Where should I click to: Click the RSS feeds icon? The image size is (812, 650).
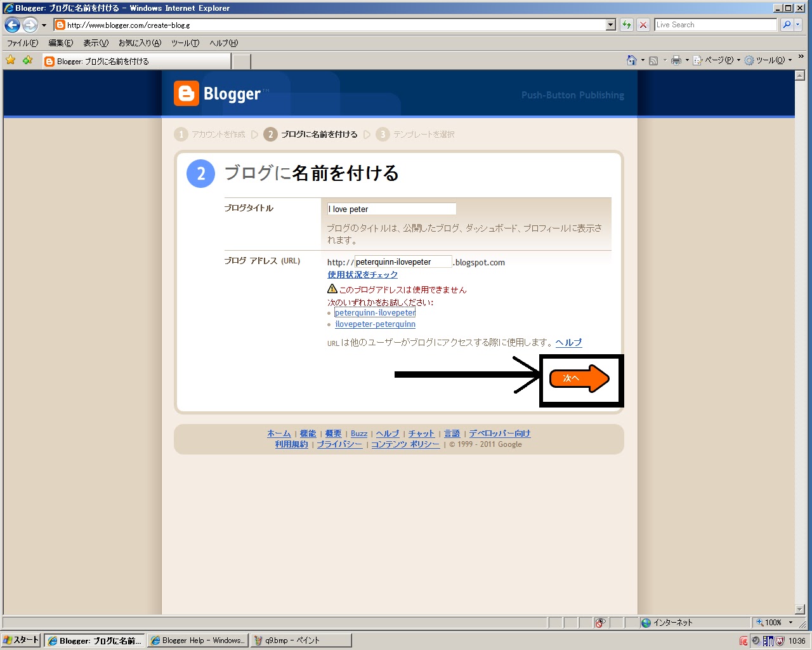tap(653, 60)
